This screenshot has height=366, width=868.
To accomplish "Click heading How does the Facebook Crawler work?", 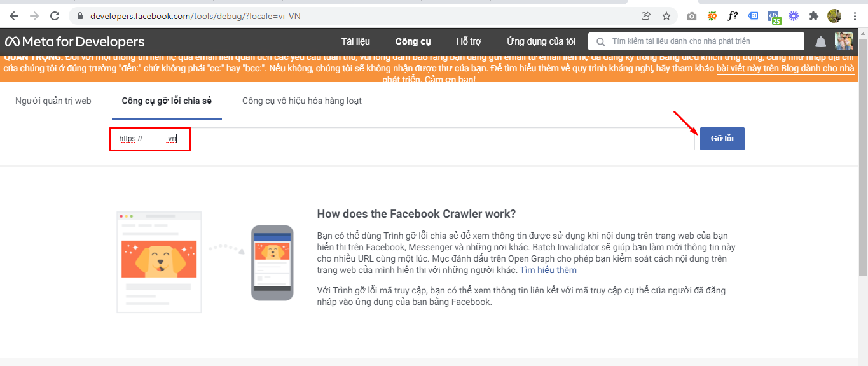I will 417,214.
